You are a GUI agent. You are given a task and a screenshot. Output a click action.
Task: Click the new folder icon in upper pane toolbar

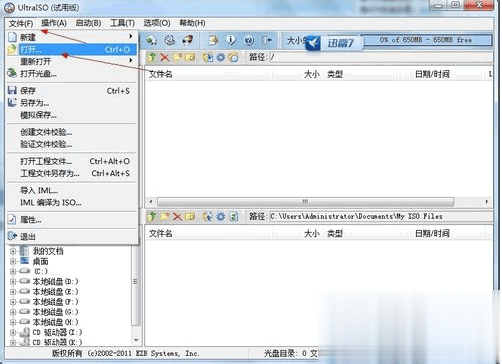tap(177, 57)
